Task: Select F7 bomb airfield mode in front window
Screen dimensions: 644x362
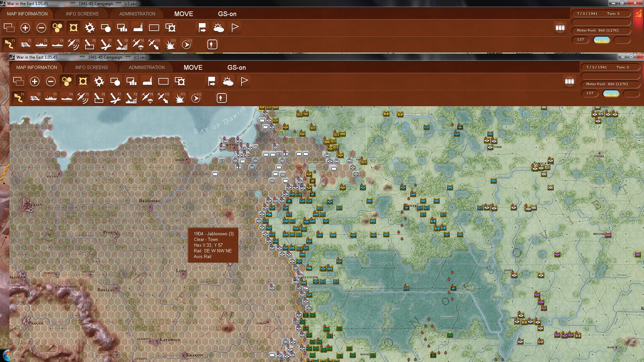Action: 115,98
